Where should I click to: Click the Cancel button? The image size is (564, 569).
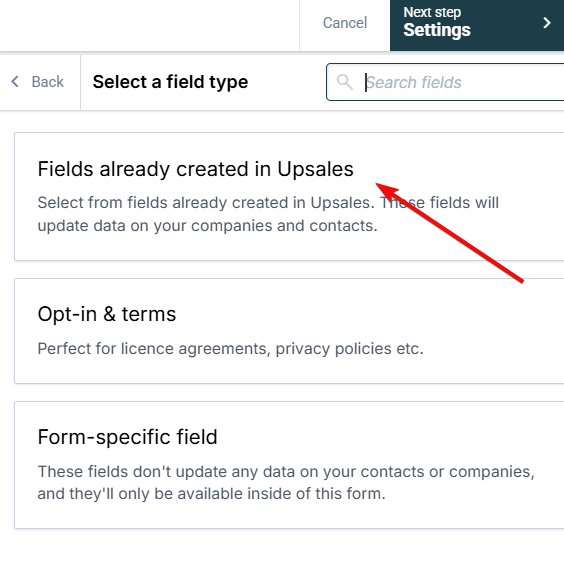[345, 23]
